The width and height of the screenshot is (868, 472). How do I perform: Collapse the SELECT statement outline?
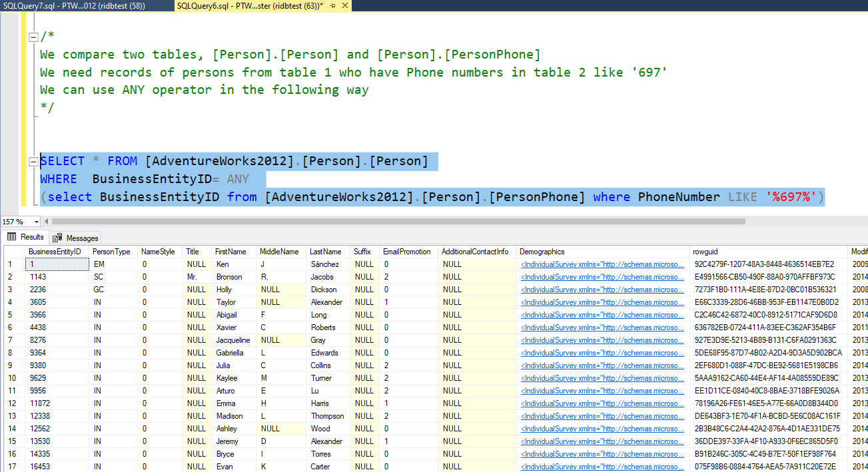pos(33,162)
